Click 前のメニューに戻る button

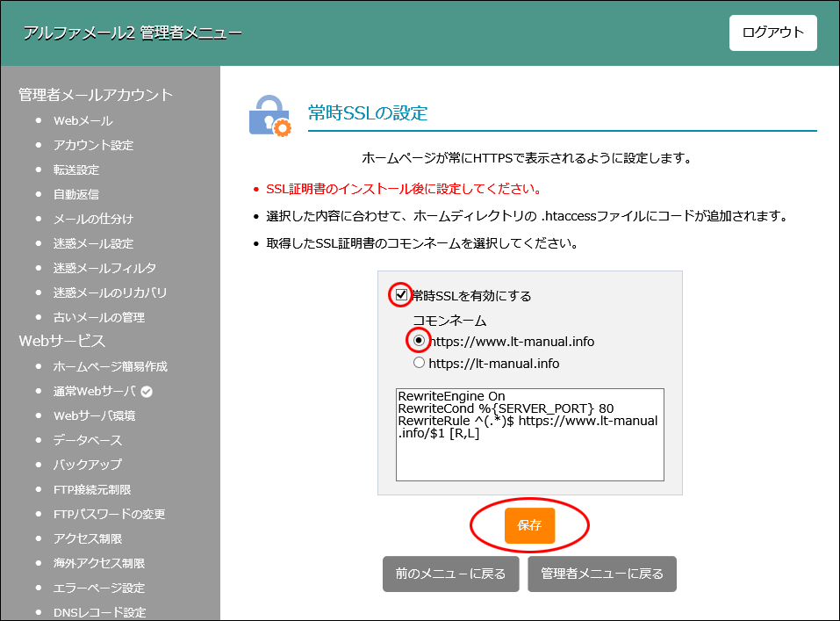450,574
